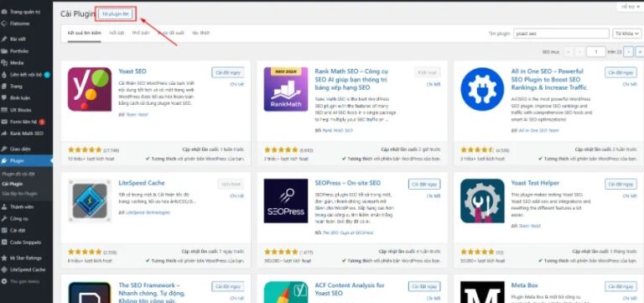
Task: Open the Rank Math SEO title link
Action: [351, 80]
